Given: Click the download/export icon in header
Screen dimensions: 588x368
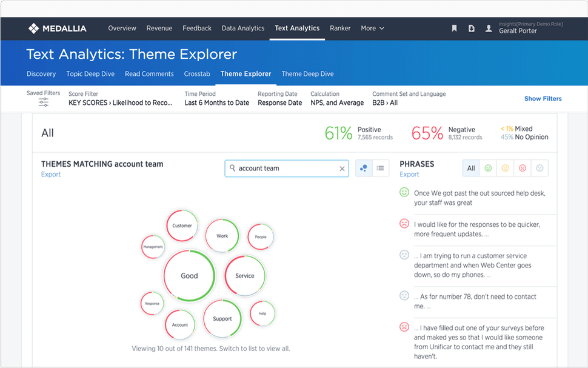Looking at the screenshot, I should tap(472, 28).
